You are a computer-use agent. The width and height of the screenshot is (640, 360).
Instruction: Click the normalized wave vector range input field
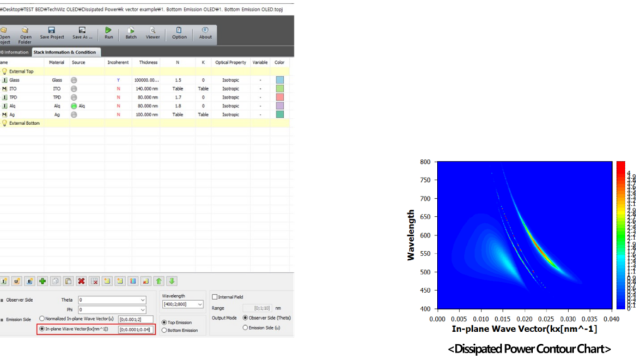point(136,319)
